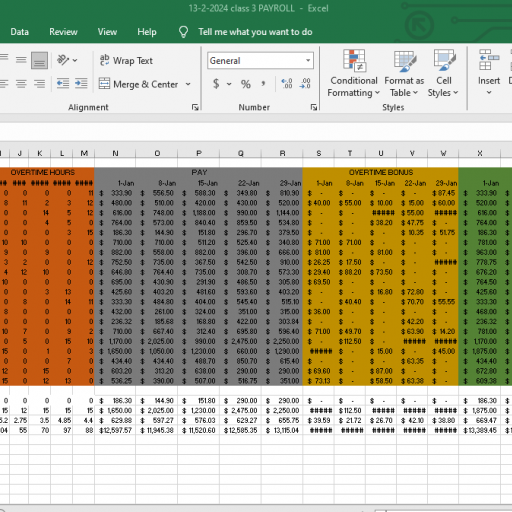
Task: Click the Insert cells icon
Action: pos(489,61)
